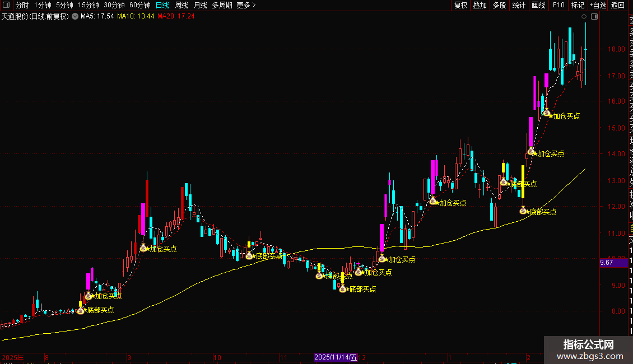Click the MA10: 13.44 indicator label
This screenshot has width=633, height=364.
point(136,17)
